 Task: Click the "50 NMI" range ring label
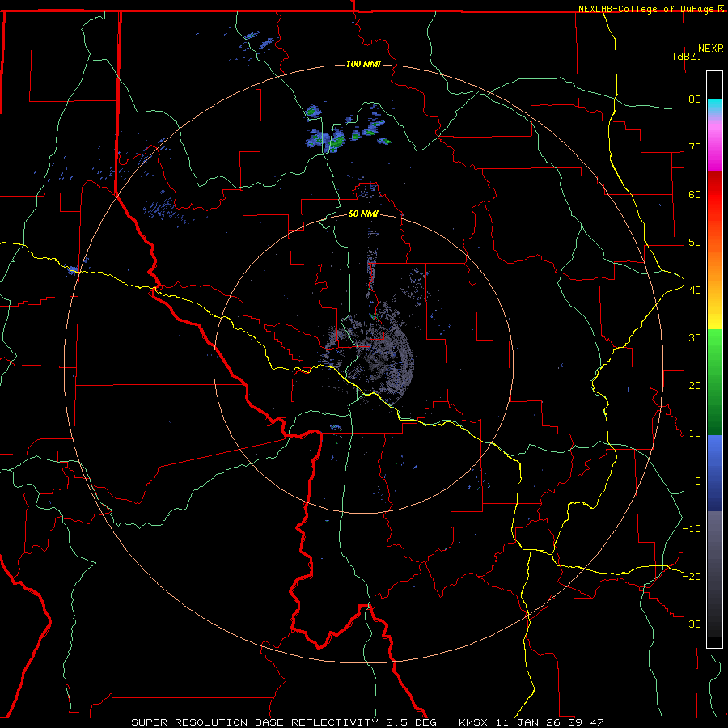tap(363, 214)
